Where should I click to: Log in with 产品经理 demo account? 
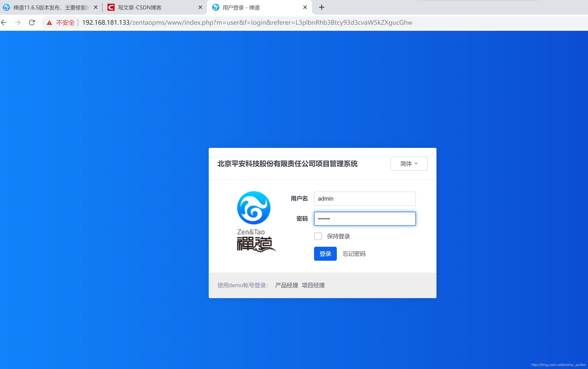(x=286, y=285)
